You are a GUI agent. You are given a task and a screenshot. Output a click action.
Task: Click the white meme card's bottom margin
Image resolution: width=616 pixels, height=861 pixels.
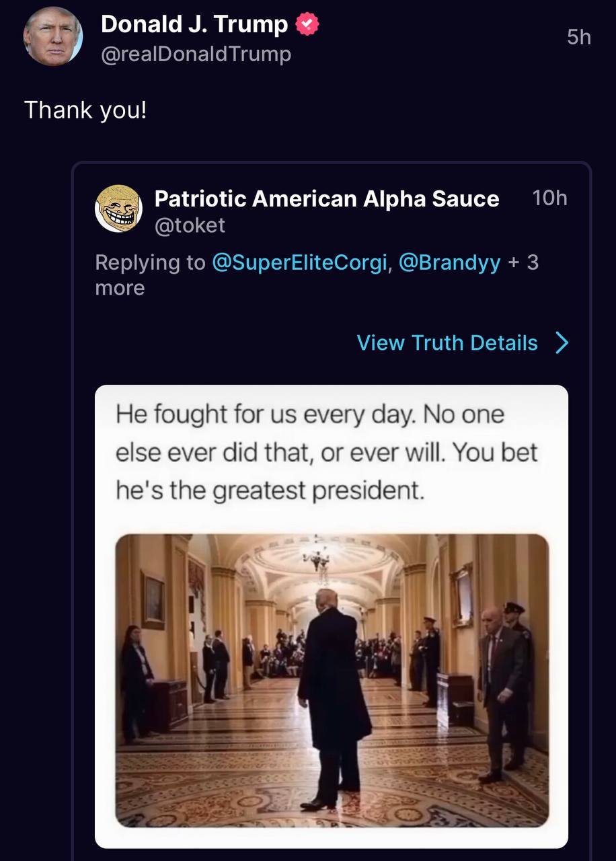(332, 838)
